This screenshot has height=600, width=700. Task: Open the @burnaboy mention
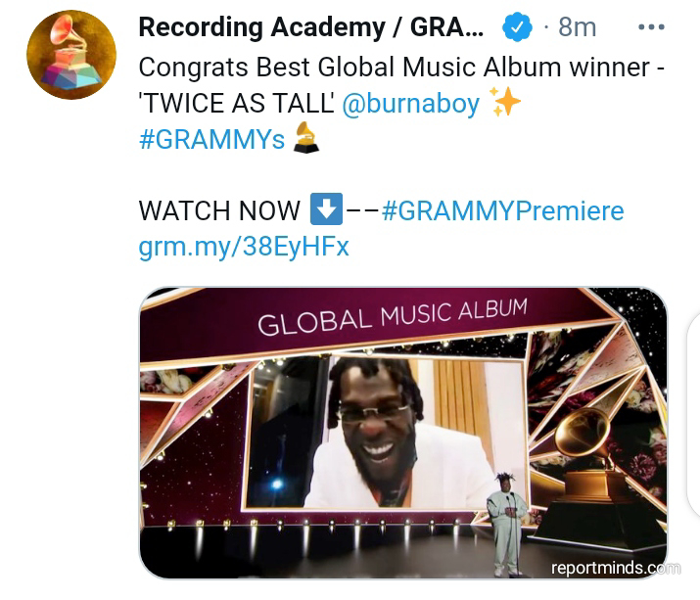[x=411, y=104]
